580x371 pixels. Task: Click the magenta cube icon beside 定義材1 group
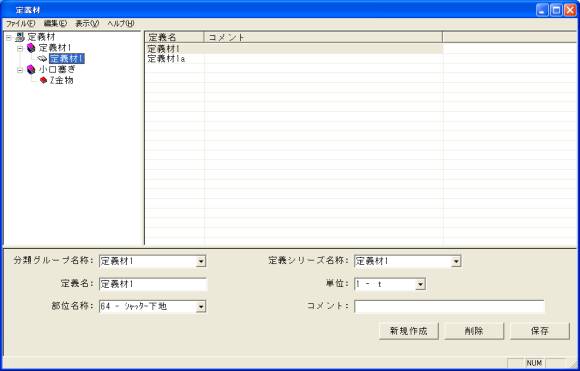(31, 48)
